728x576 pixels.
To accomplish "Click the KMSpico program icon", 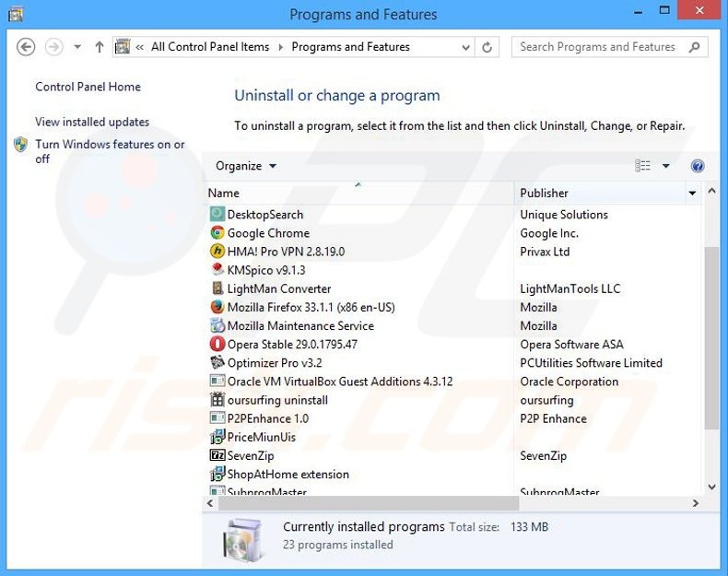I will coord(217,270).
